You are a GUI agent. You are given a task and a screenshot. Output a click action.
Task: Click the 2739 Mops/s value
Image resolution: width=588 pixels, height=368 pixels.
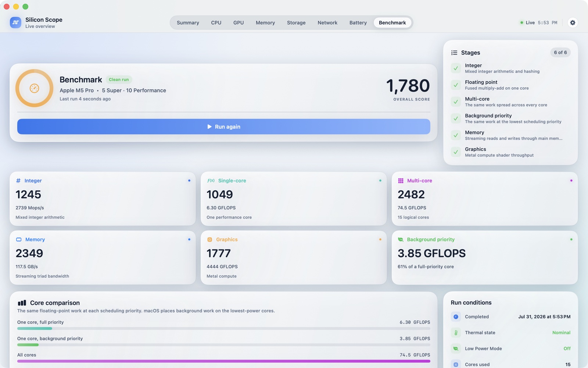(x=30, y=208)
